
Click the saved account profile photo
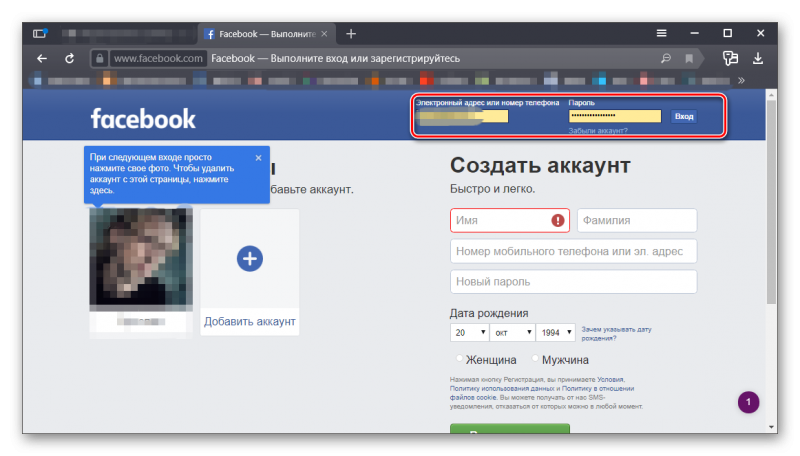141,258
